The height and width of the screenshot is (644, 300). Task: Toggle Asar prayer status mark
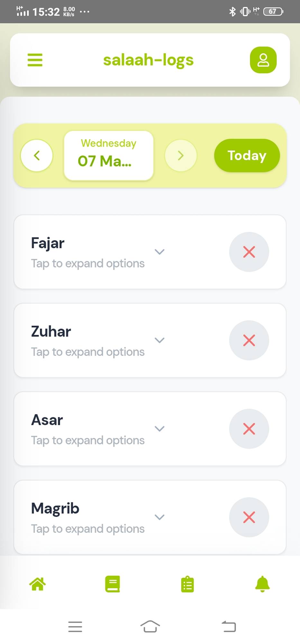(249, 429)
